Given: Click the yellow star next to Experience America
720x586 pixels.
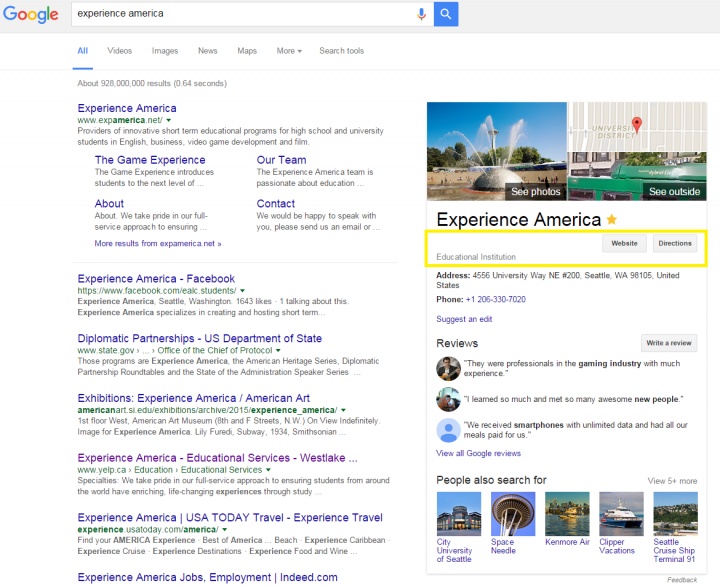Looking at the screenshot, I should click(612, 219).
